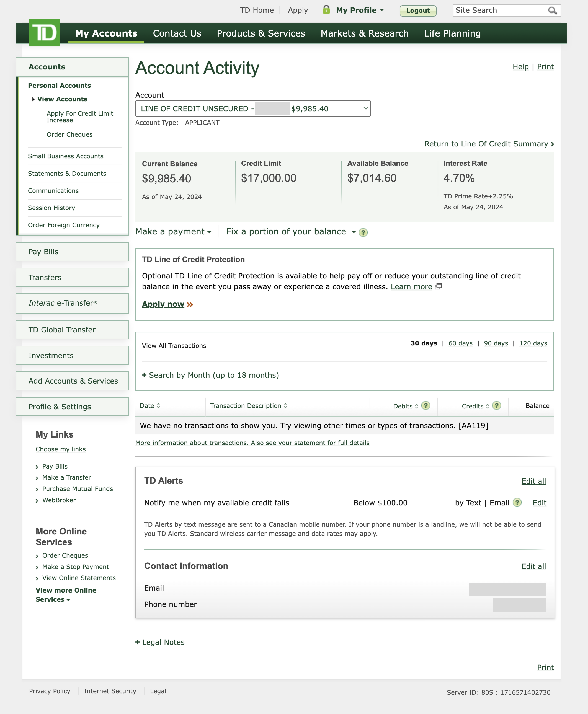The width and height of the screenshot is (588, 714).
Task: Open the My Profile dropdown
Action: click(359, 10)
